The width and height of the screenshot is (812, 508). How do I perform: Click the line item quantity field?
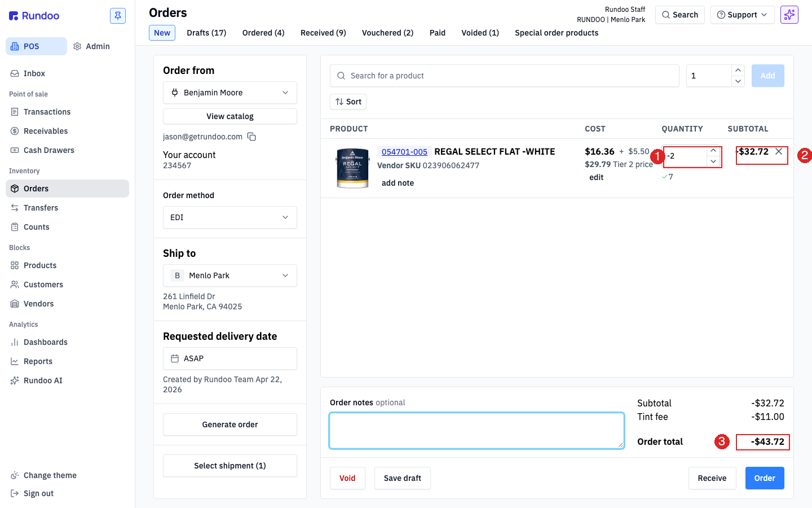point(686,156)
